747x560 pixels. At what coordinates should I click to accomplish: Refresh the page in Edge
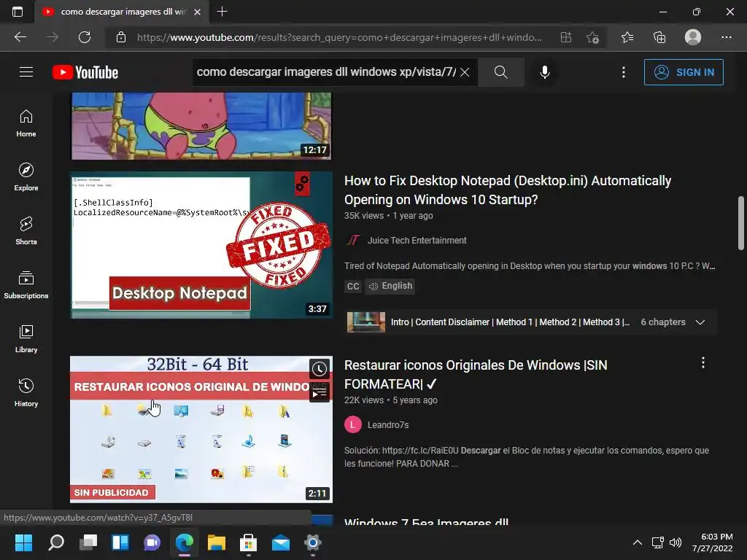click(x=85, y=37)
